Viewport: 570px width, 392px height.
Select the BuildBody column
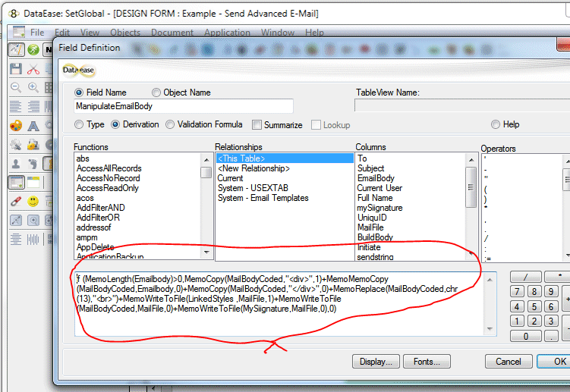point(375,237)
